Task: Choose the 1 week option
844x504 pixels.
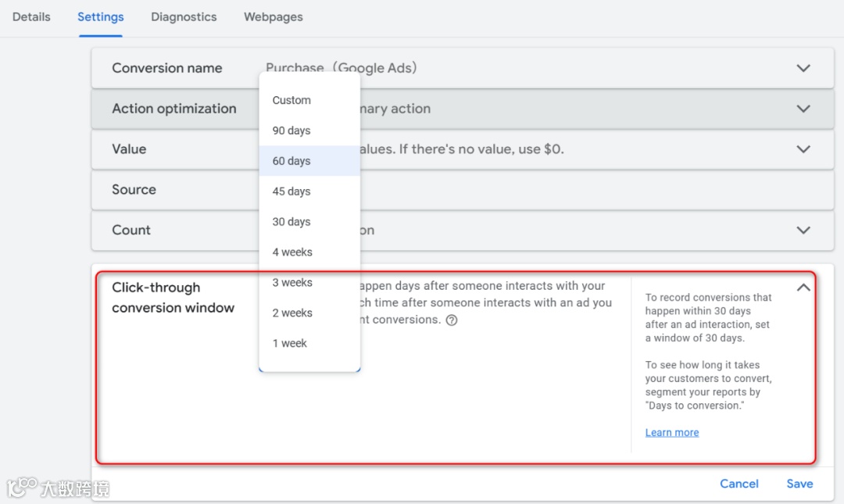Action: pos(290,343)
